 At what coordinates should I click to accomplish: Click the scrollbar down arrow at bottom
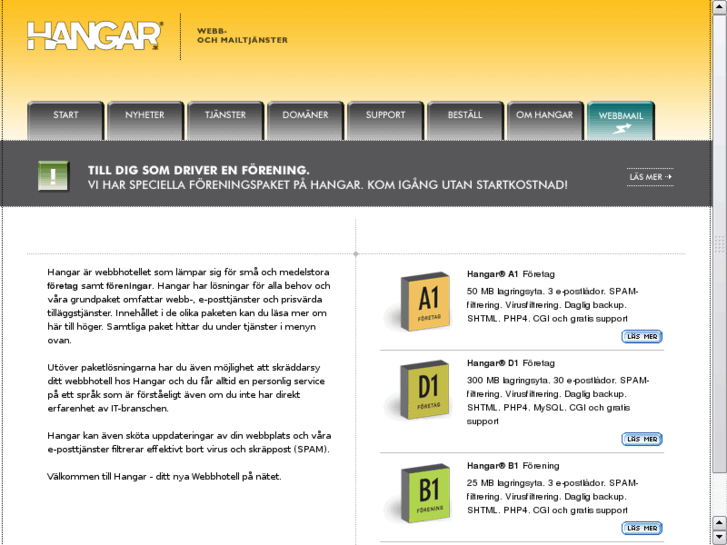pos(719,537)
